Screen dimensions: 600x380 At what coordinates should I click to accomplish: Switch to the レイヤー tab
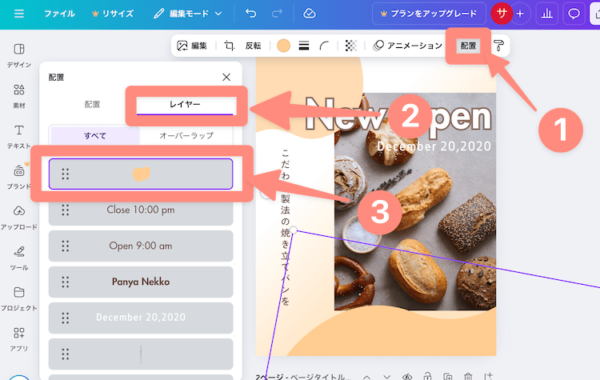(185, 104)
